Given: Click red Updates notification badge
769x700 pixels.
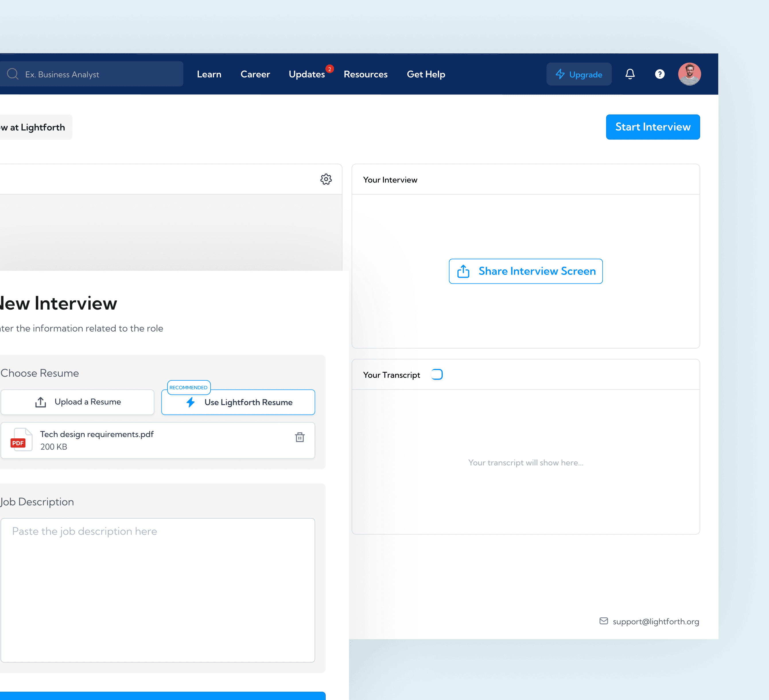Looking at the screenshot, I should [330, 69].
